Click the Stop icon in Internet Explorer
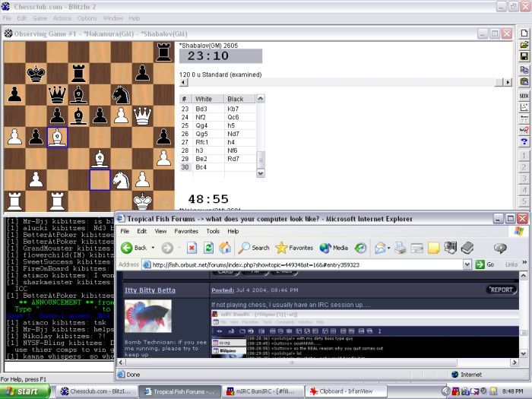The width and height of the screenshot is (532, 399). [190, 248]
